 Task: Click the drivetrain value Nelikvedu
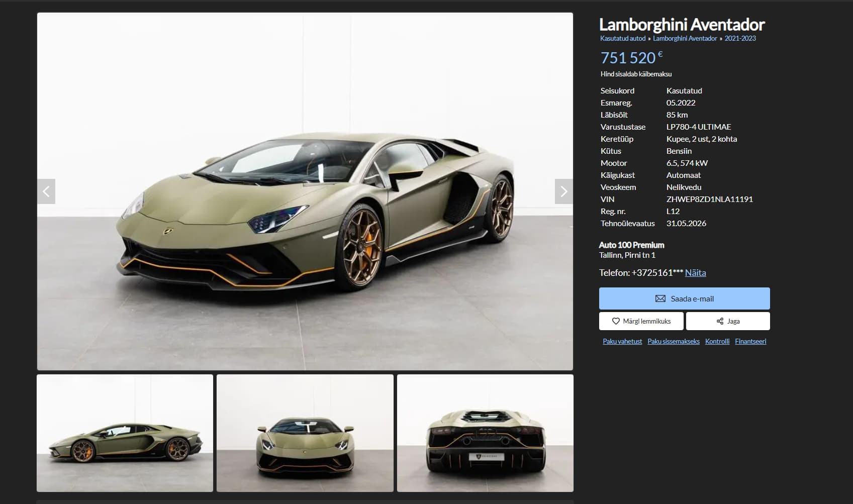[x=684, y=187]
